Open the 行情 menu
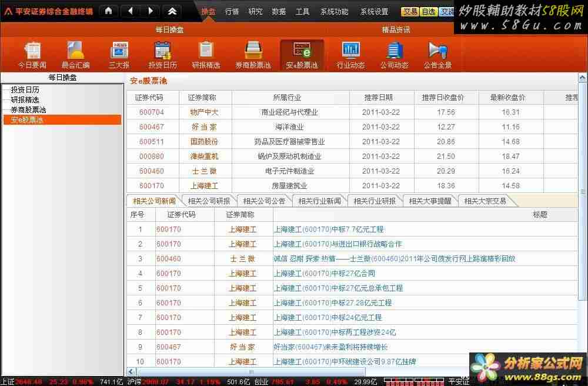Viewport: 588px width, 386px height. coord(232,12)
